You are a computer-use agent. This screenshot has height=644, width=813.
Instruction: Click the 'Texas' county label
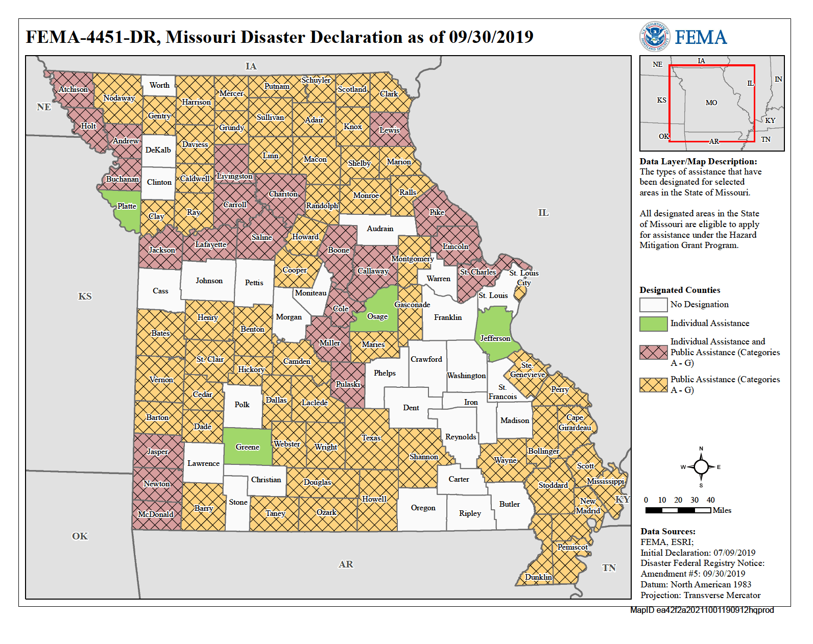371,438
